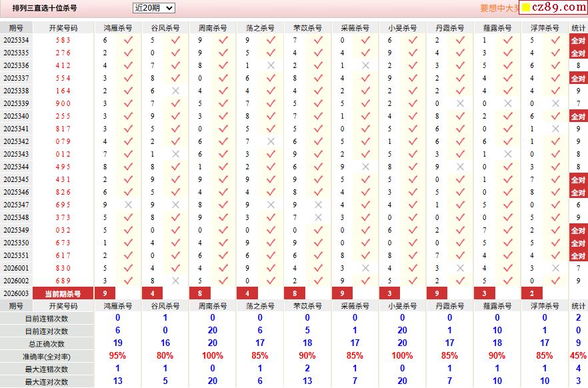This screenshot has height=388, width=588.
Task: Click X mark in row 2025343 under 谷风杀号
Action: click(x=175, y=154)
